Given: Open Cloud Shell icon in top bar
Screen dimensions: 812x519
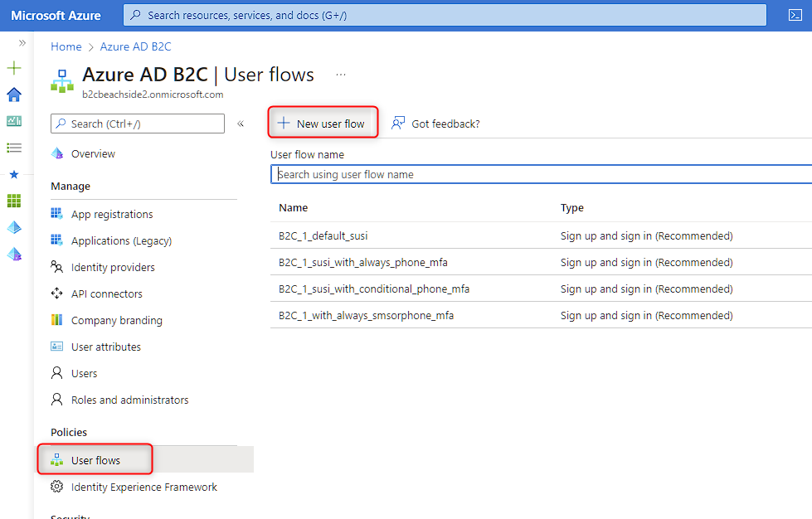Looking at the screenshot, I should 795,15.
